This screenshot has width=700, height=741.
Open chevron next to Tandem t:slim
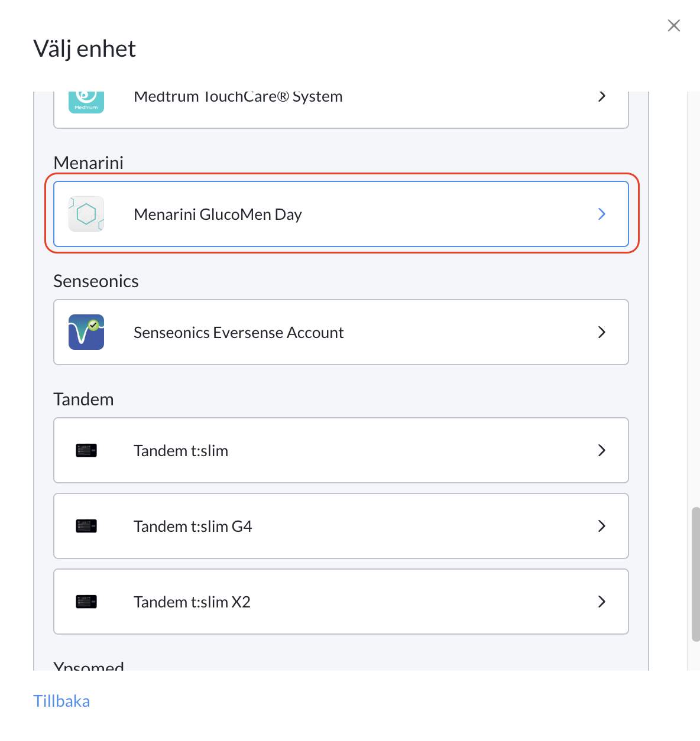602,450
